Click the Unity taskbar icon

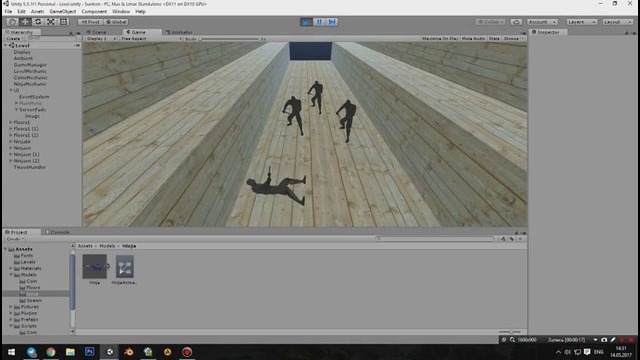pos(110,352)
